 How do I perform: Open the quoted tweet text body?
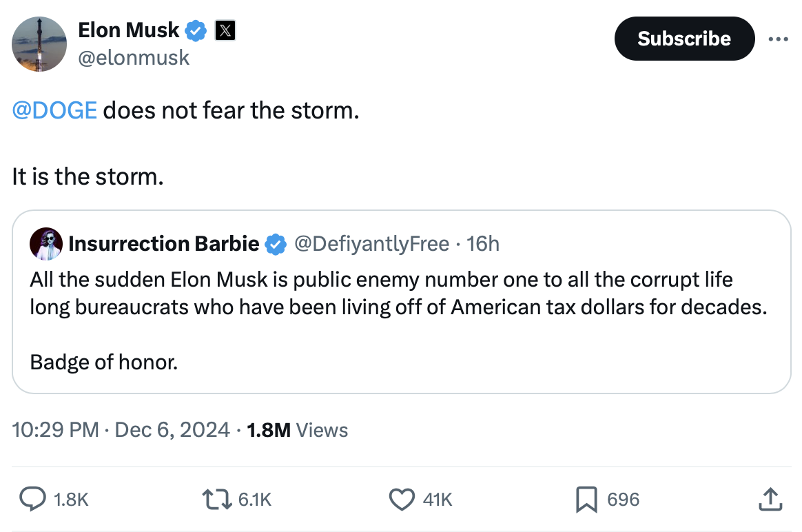tap(398, 293)
